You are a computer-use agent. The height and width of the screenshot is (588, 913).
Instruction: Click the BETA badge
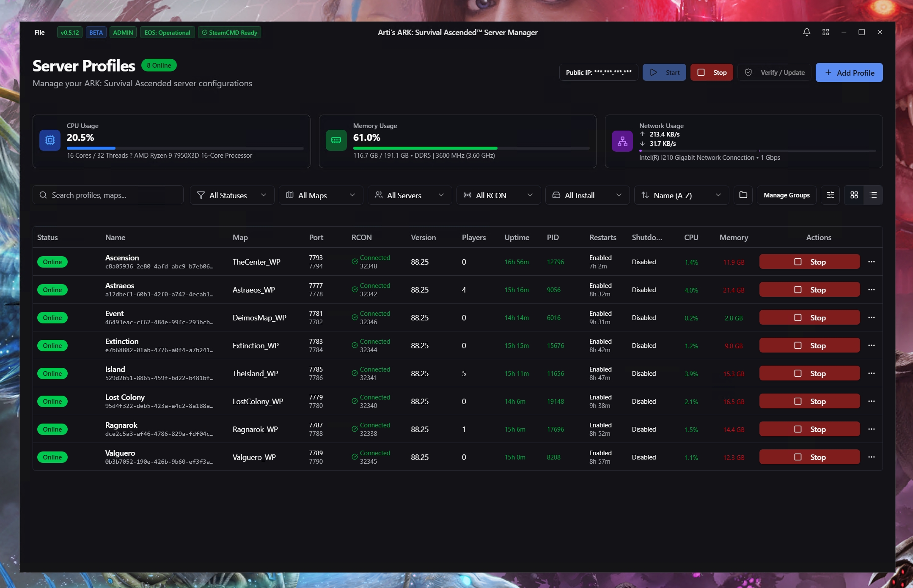point(96,33)
